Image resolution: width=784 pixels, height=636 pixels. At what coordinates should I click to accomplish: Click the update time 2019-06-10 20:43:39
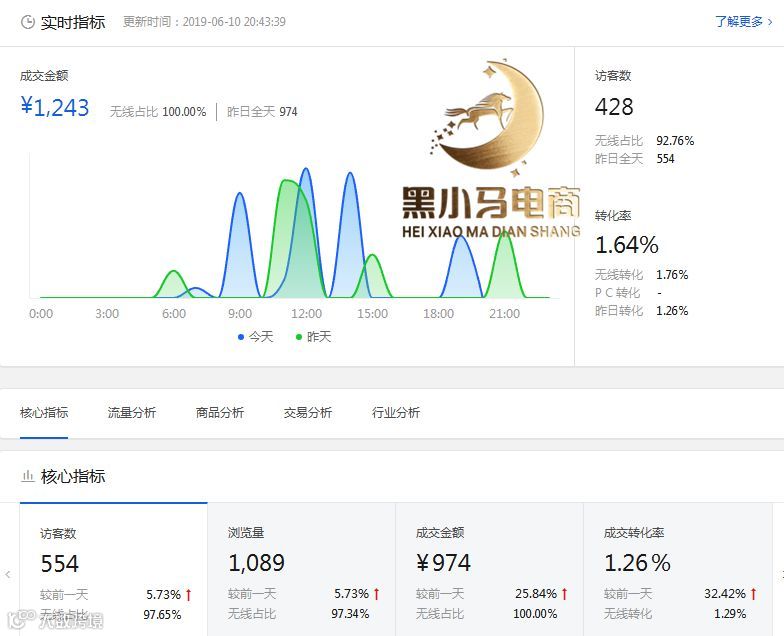[234, 22]
